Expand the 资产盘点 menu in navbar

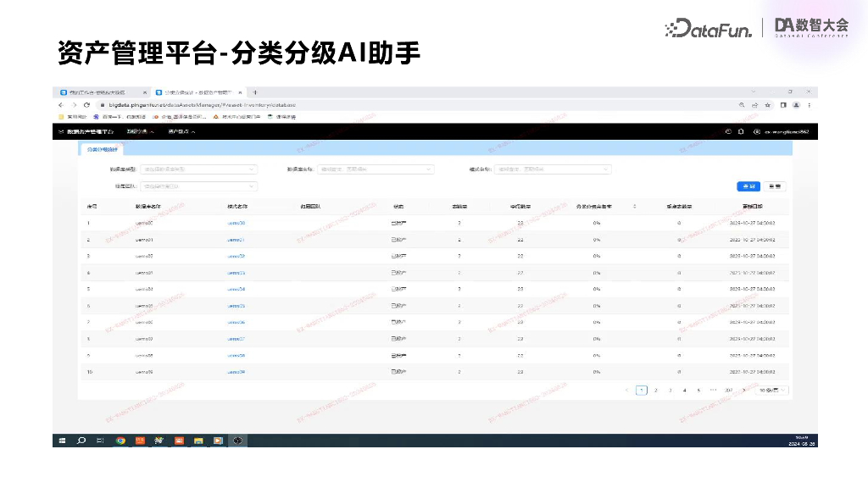[181, 131]
